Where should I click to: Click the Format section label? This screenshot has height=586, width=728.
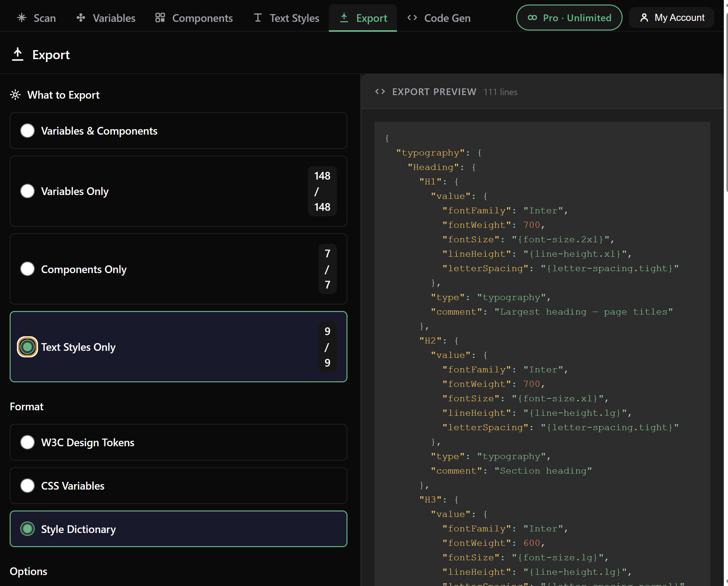click(x=27, y=407)
